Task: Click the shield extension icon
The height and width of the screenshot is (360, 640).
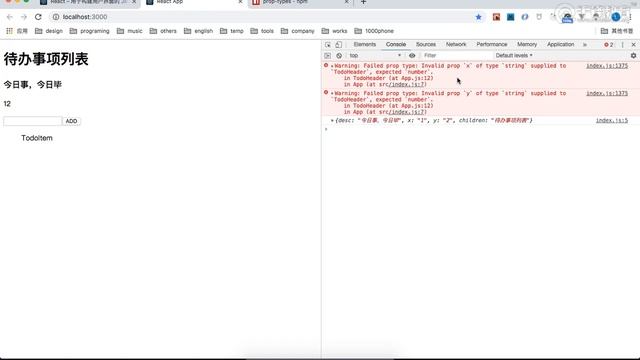Action: point(539,17)
